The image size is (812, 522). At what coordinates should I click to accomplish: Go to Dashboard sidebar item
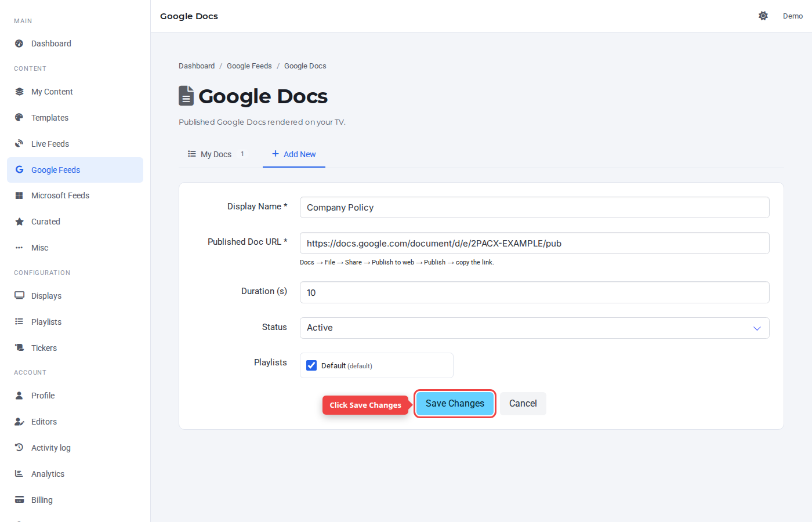pos(75,43)
